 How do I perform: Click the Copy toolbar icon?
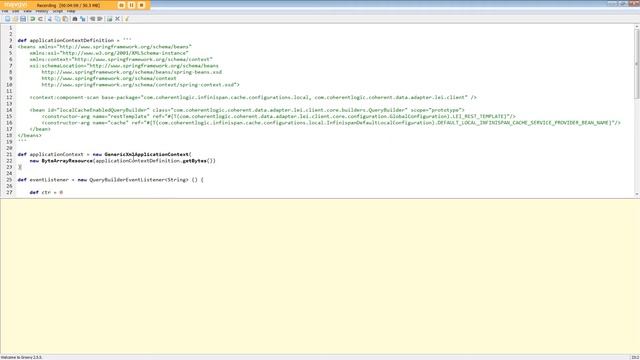tap(58, 19)
